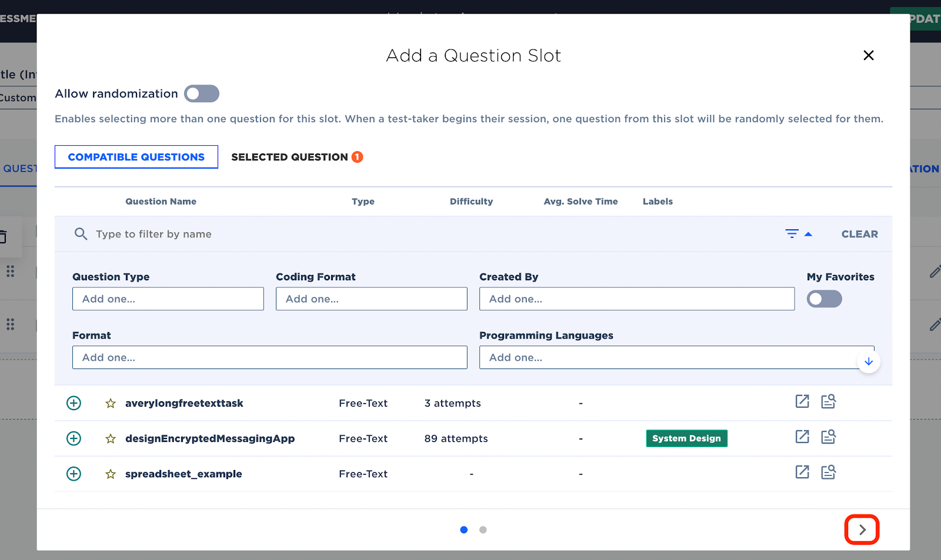Viewport: 941px width, 560px height.
Task: Add averylongfreetexttask using its plus icon
Action: coord(74,403)
